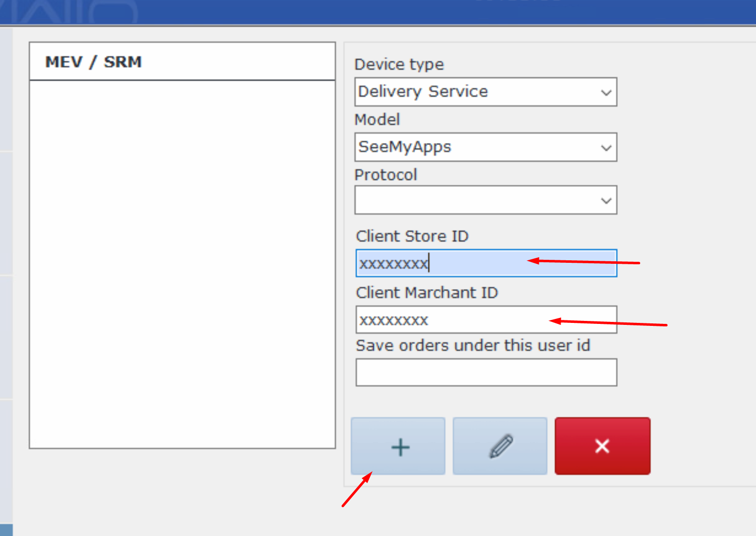Image resolution: width=756 pixels, height=536 pixels.
Task: Open the Model dropdown showing SeeMyApps
Action: pyautogui.click(x=486, y=147)
